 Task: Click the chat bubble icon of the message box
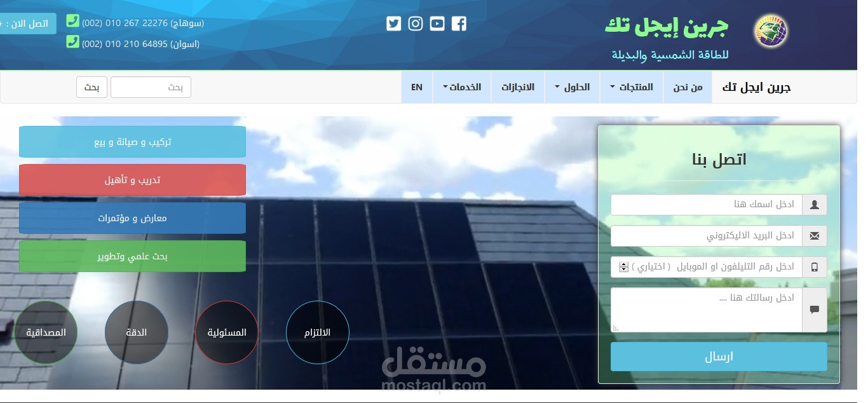tap(815, 310)
